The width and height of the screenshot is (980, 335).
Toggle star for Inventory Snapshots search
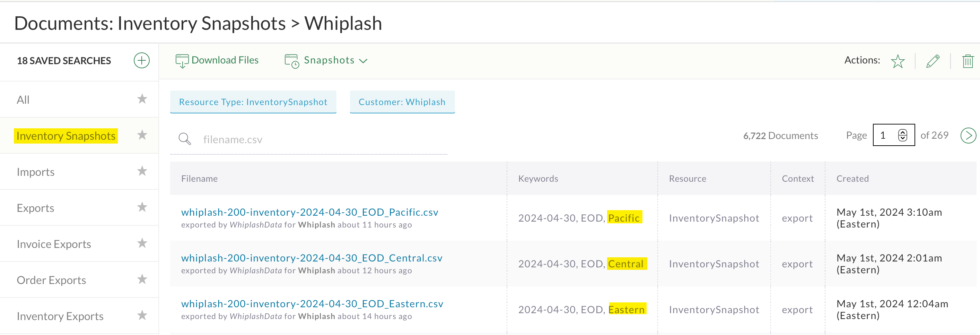pos(142,135)
